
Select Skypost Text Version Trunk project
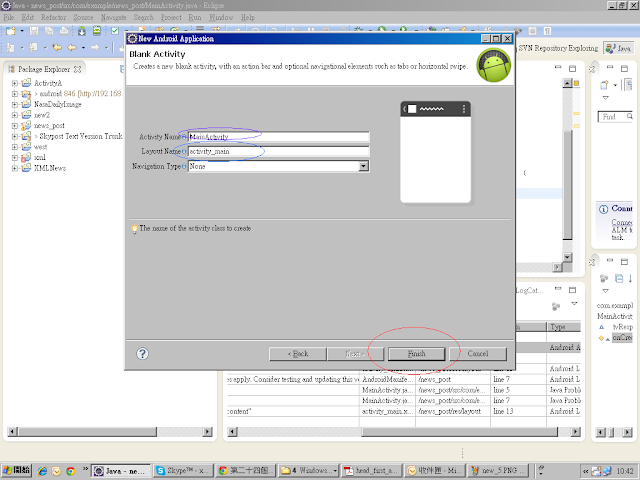click(80, 136)
